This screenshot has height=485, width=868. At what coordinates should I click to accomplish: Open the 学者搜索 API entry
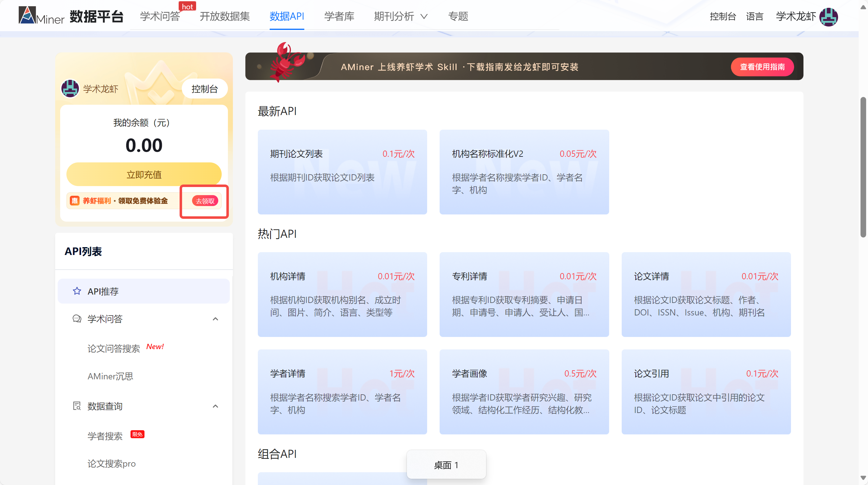[x=105, y=436]
